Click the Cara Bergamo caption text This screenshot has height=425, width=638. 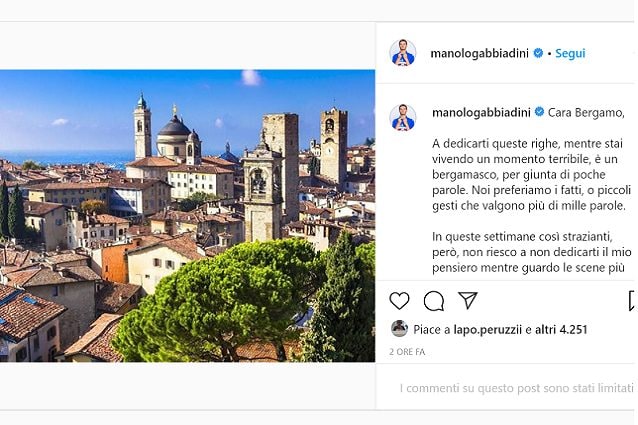tap(586, 113)
